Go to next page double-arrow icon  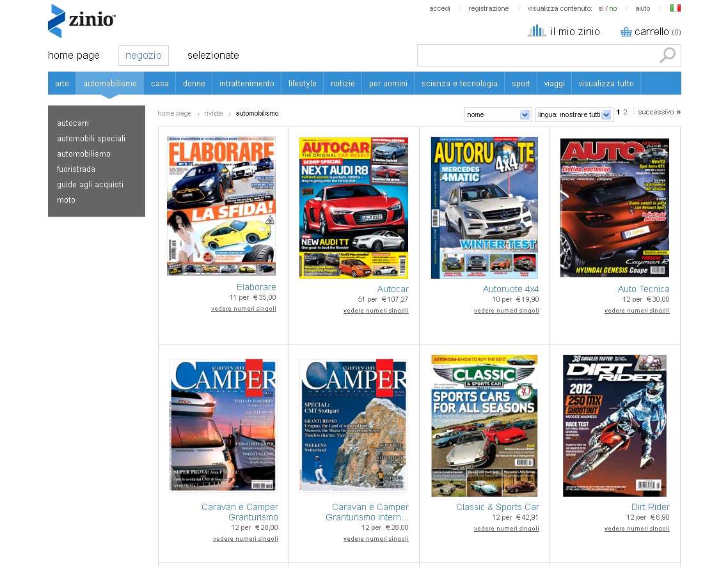(x=678, y=112)
